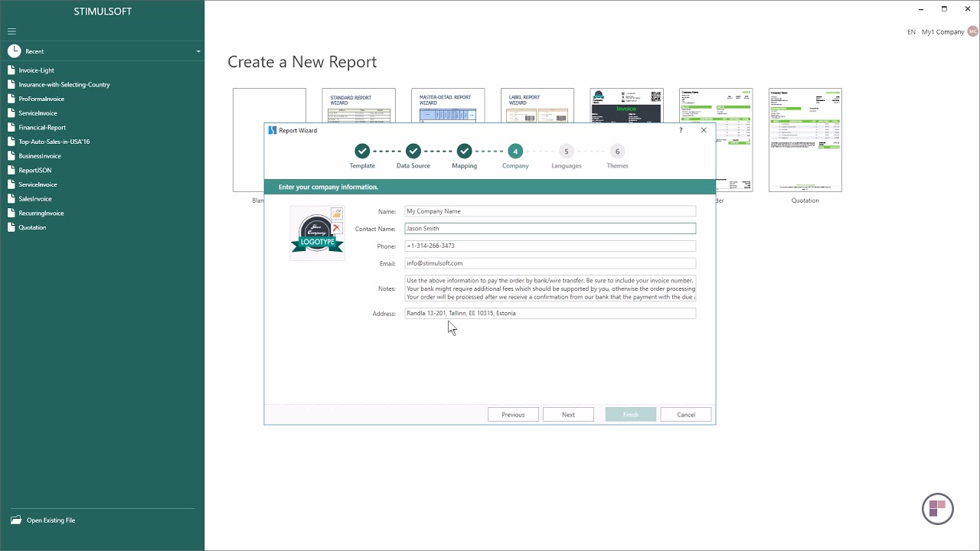
Task: Click the file icon beside Invoice-Light
Action: pos(11,70)
